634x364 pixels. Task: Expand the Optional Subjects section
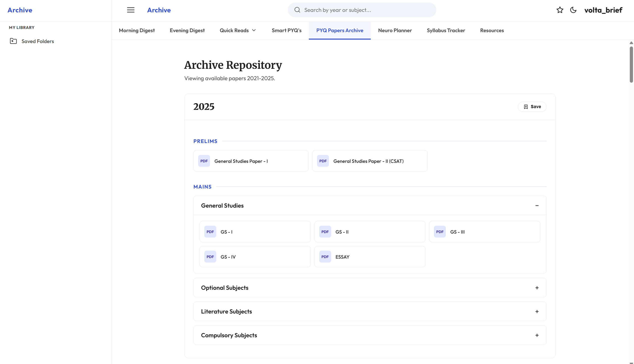click(x=537, y=288)
